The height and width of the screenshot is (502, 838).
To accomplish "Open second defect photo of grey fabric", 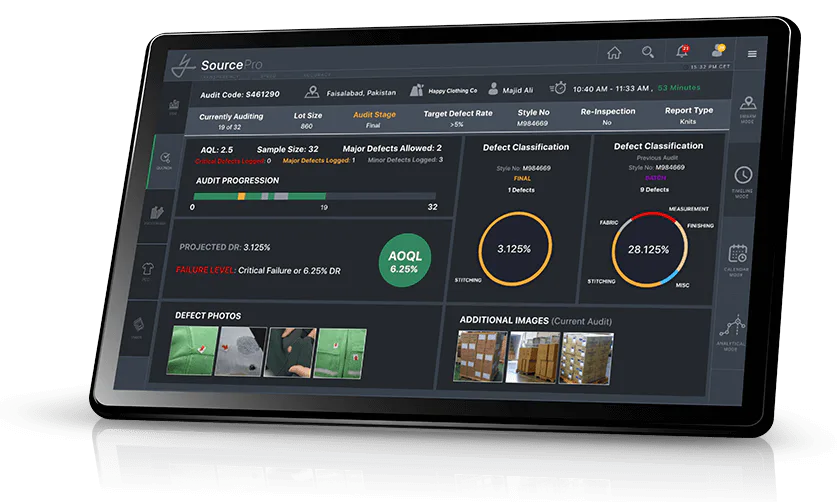I will pyautogui.click(x=240, y=352).
